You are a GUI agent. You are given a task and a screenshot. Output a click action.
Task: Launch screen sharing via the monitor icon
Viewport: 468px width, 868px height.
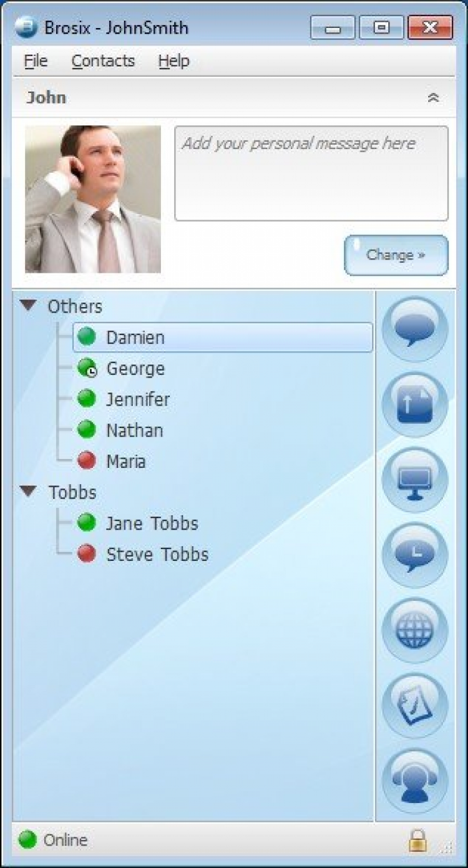tap(415, 480)
